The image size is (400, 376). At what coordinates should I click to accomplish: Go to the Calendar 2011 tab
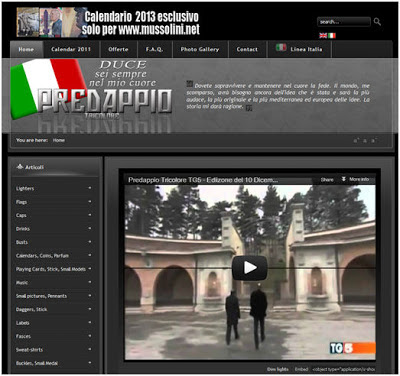71,49
